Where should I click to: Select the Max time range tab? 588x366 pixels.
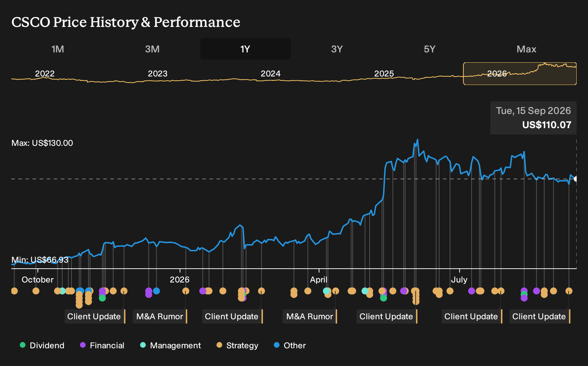[x=526, y=49]
